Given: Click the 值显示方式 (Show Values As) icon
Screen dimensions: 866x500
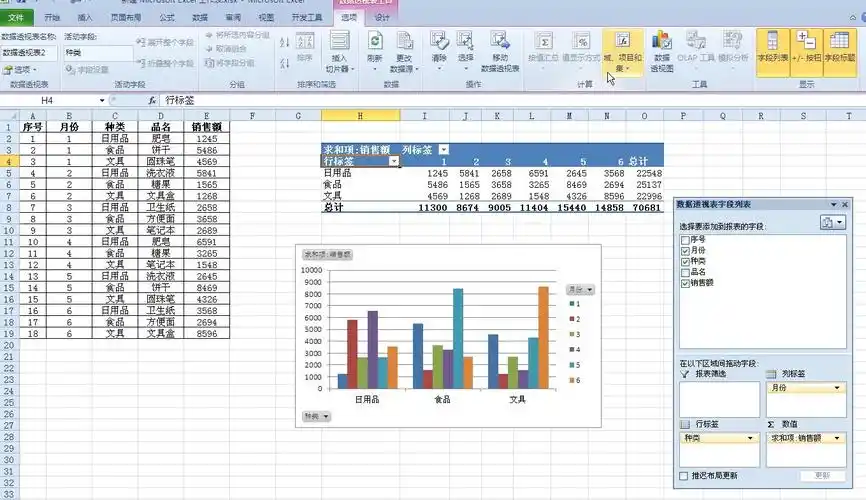Looking at the screenshot, I should point(582,42).
